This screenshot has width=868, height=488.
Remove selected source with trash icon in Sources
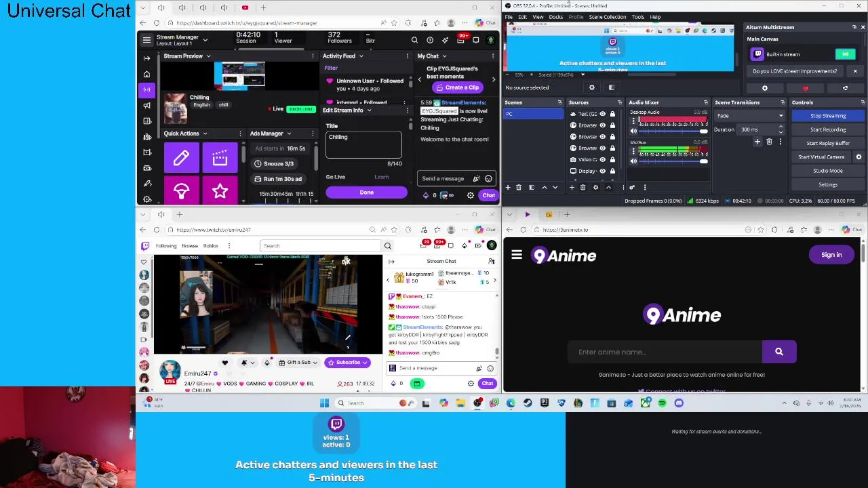[583, 187]
